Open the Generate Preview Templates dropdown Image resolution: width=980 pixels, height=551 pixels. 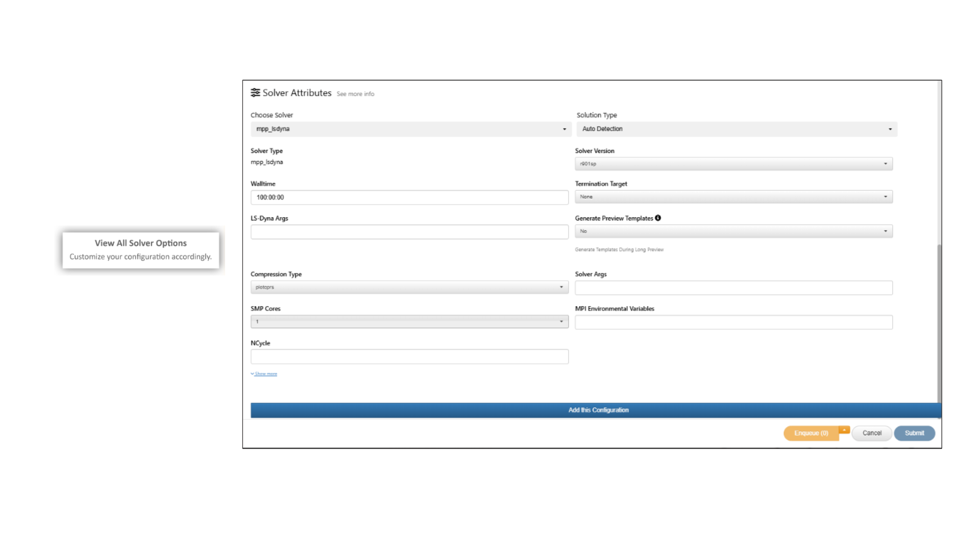(x=733, y=231)
